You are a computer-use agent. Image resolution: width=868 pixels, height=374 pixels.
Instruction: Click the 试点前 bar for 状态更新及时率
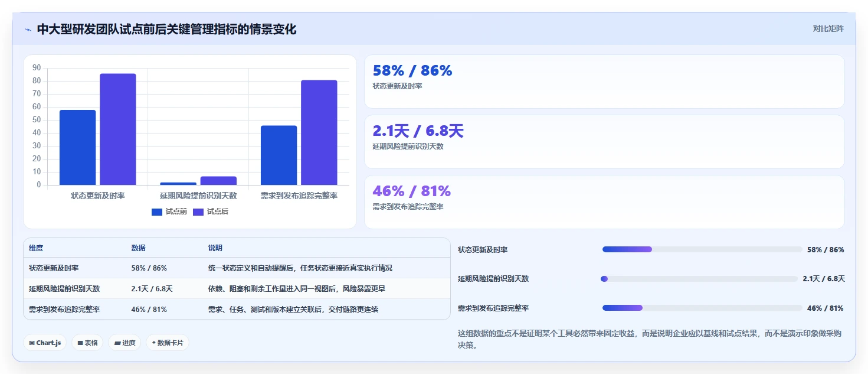77,148
